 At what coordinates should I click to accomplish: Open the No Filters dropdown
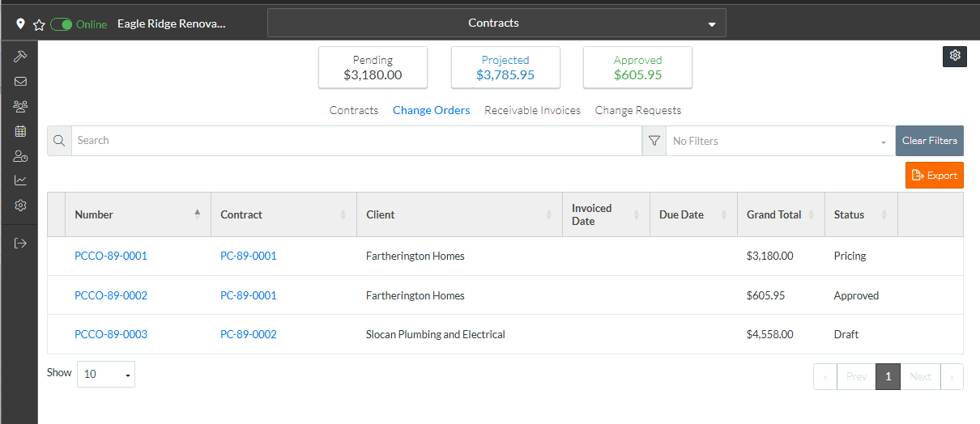[779, 141]
